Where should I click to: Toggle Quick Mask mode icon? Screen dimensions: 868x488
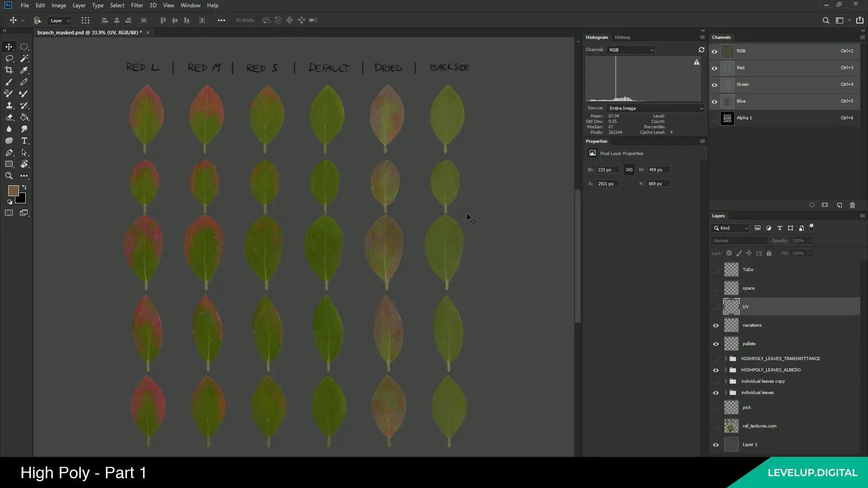click(9, 213)
